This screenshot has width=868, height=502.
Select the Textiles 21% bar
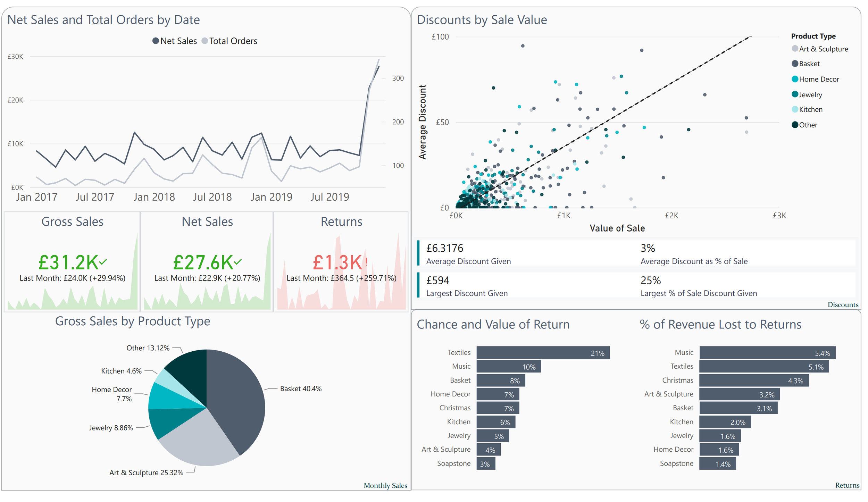[x=543, y=353]
